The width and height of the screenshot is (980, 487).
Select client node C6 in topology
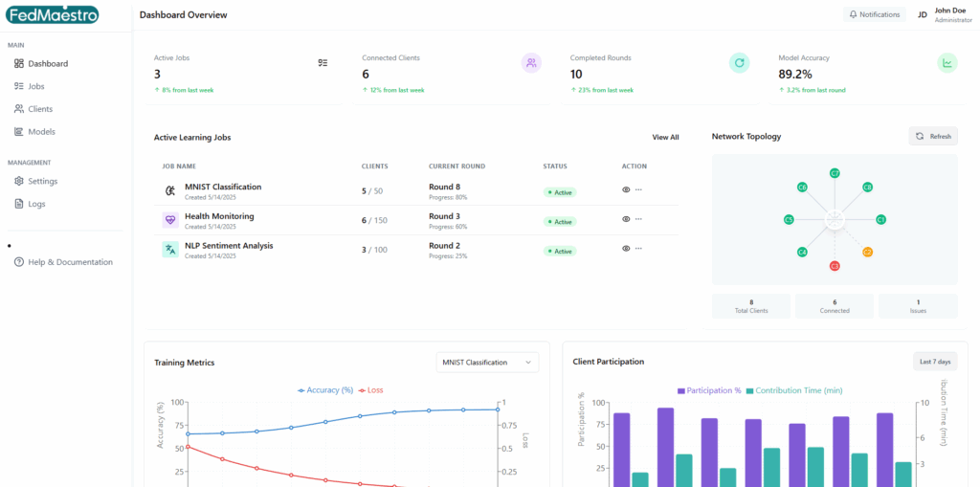pyautogui.click(x=802, y=187)
